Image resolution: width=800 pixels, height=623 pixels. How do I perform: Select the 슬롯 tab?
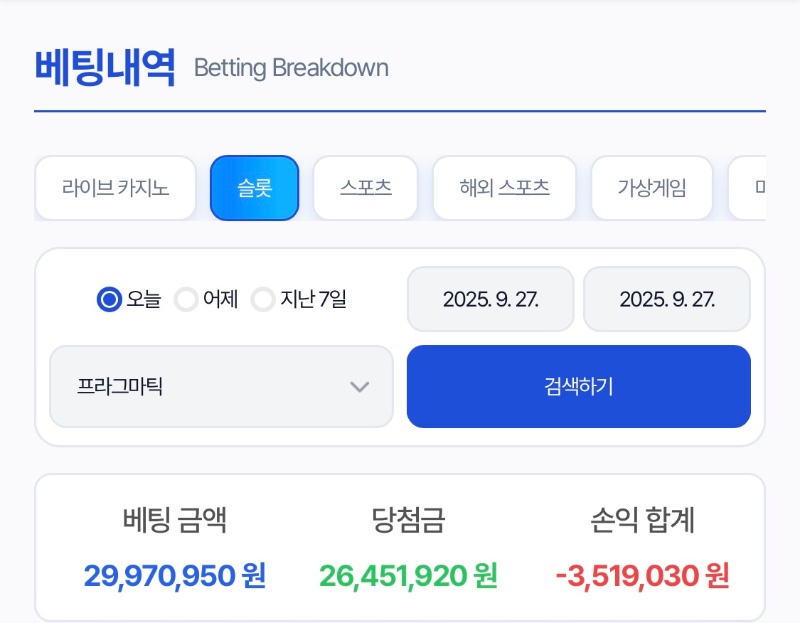point(255,188)
